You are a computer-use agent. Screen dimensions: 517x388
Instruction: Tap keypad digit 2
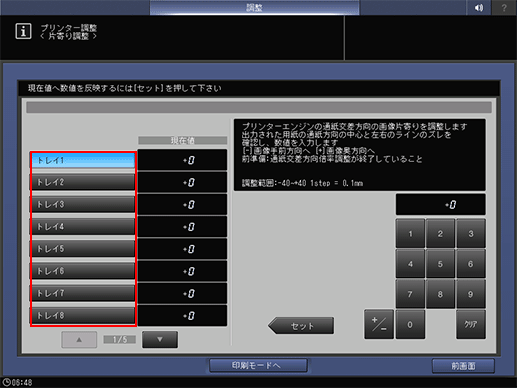440,234
